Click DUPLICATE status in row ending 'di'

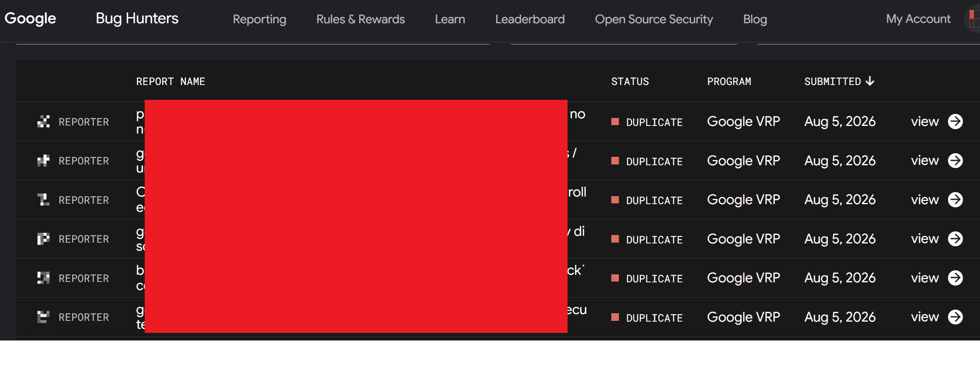(x=654, y=239)
